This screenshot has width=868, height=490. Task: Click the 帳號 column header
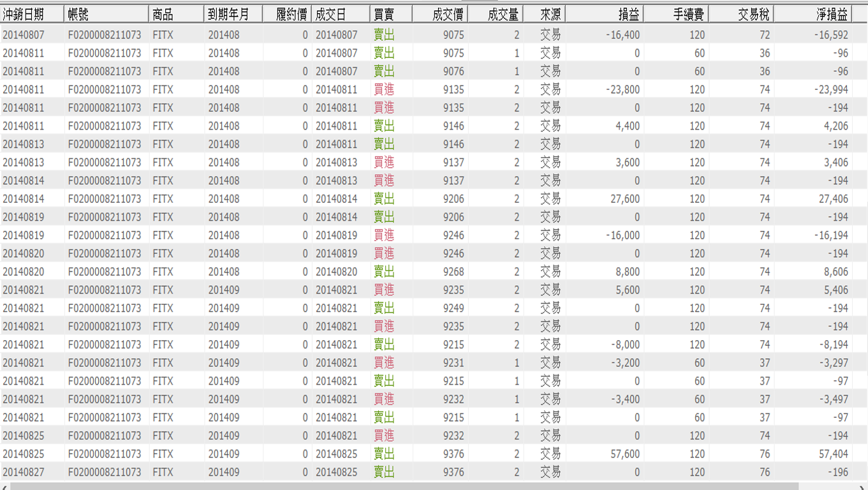click(x=107, y=14)
